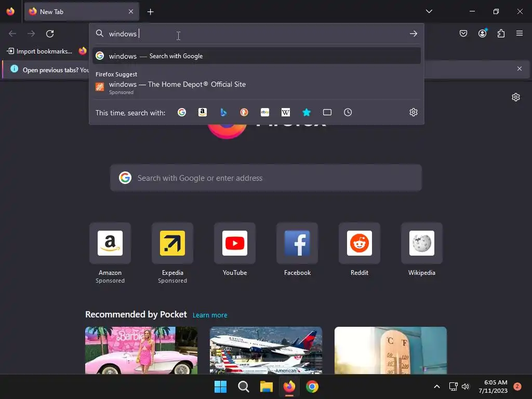Open the thermometer Pocket story
Image resolution: width=532 pixels, height=399 pixels.
391,351
